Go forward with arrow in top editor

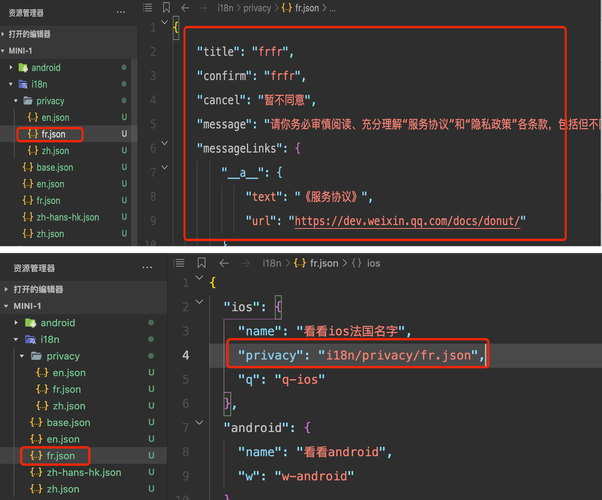click(203, 8)
